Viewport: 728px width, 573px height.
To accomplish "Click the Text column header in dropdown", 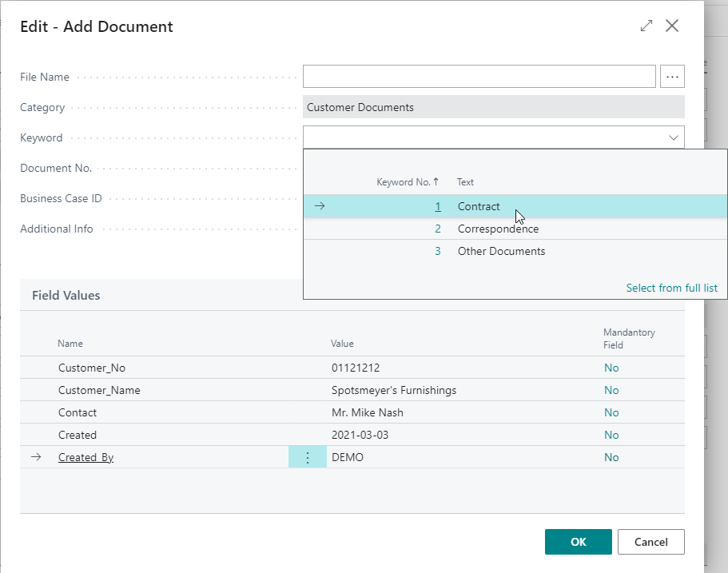I will click(465, 182).
